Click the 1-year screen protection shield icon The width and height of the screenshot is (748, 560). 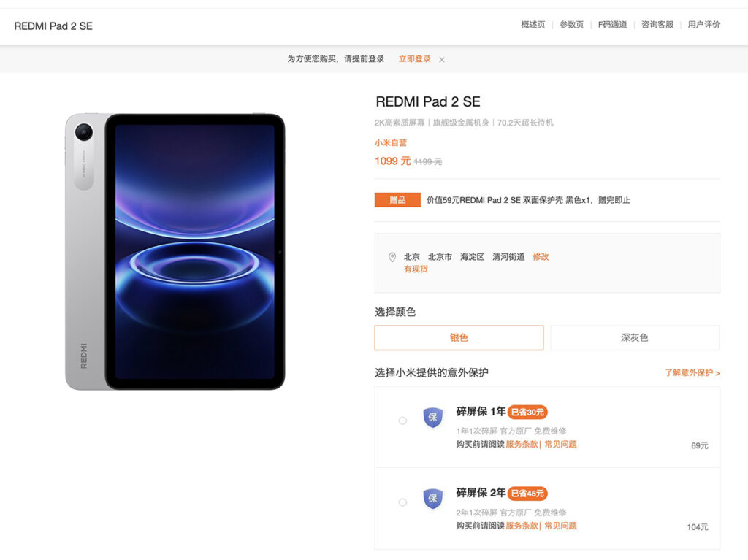coord(432,418)
